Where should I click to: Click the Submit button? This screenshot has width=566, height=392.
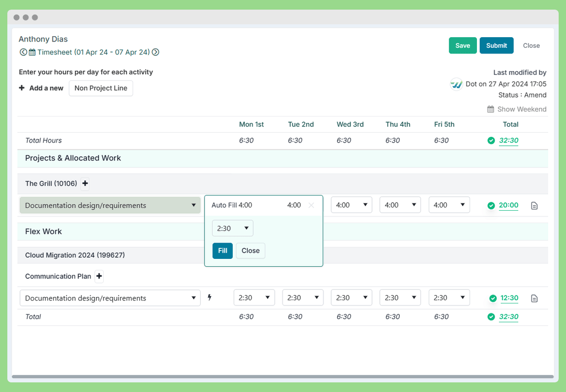pyautogui.click(x=496, y=46)
